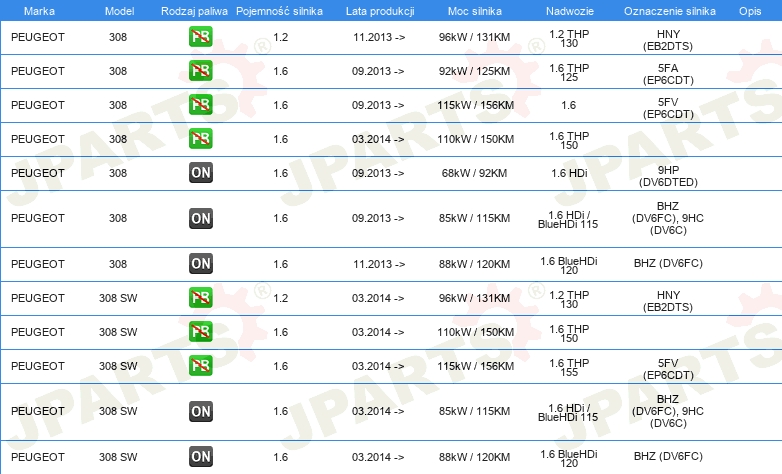Click the diesel ON icon in the 308 SW 88kW / 120KM row
The image size is (782, 474).
200,457
